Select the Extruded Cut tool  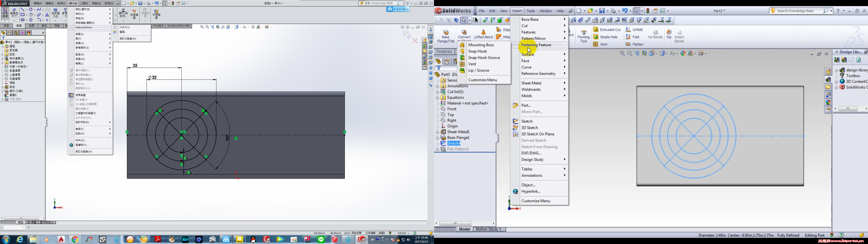pyautogui.click(x=607, y=30)
